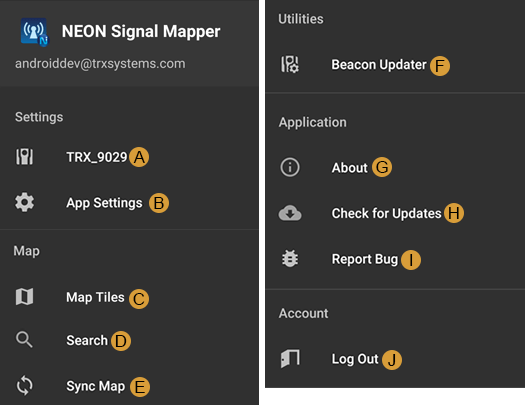Click the TRX_9029 tracking unit icon
This screenshot has height=405, width=525.
[x=24, y=157]
